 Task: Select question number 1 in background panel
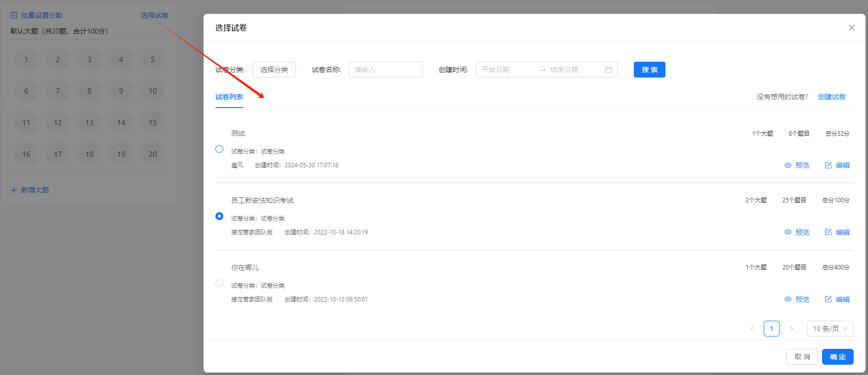click(x=26, y=60)
